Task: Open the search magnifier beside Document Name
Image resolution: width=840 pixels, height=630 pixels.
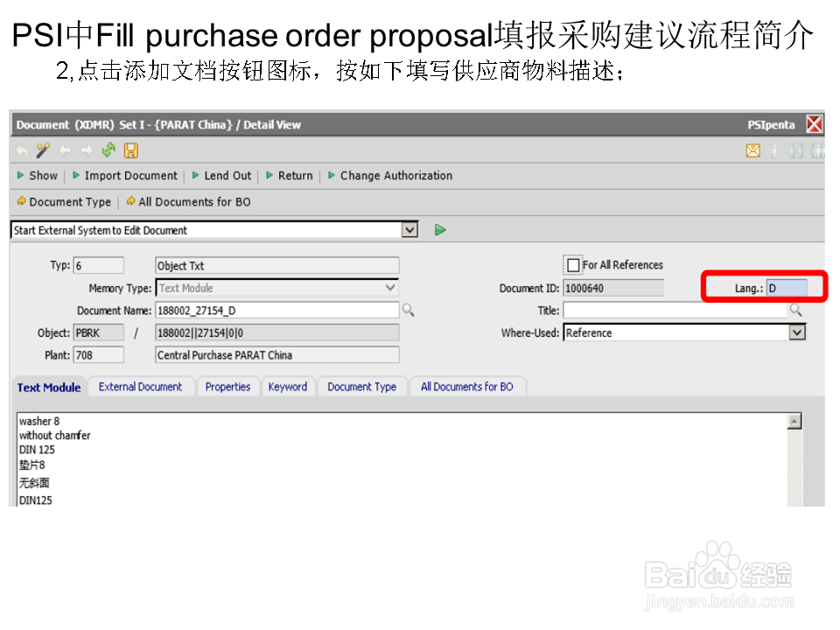Action: click(x=408, y=310)
